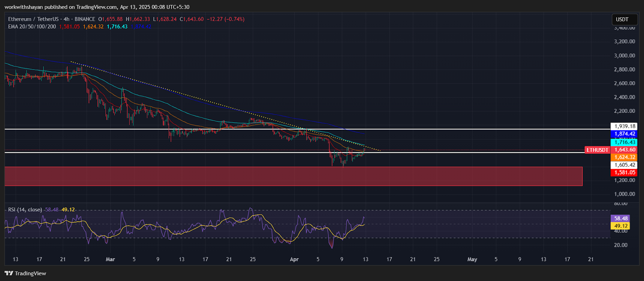This screenshot has width=644, height=281.
Task: Click the white 1,605.42 price axis tag
Action: coord(625,165)
